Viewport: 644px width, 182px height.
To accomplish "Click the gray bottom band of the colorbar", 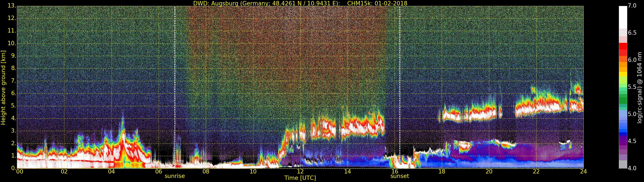I will click(x=623, y=164).
